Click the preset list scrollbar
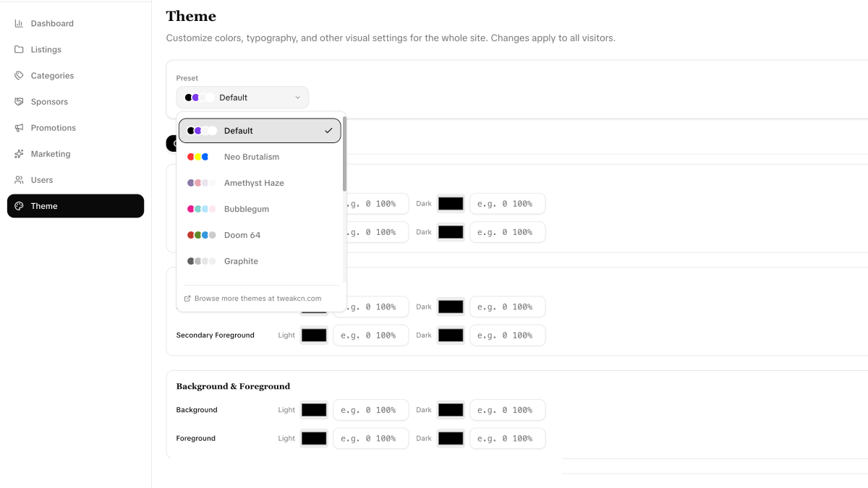The width and height of the screenshot is (868, 488). click(x=344, y=154)
